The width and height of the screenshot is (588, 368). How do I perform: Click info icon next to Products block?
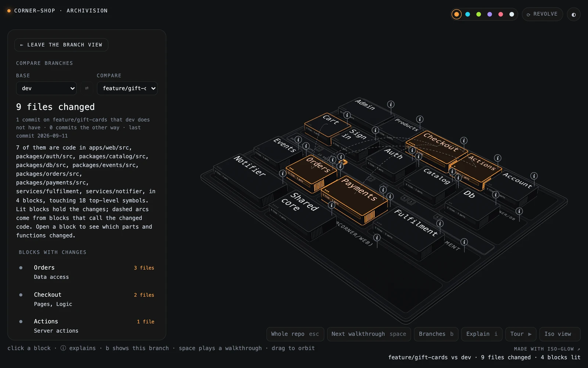point(420,119)
